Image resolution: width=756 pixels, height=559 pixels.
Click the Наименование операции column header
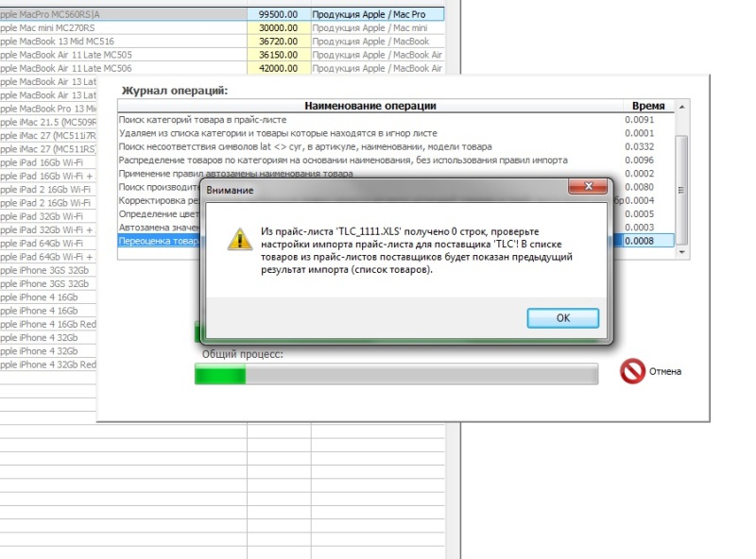coord(369,106)
